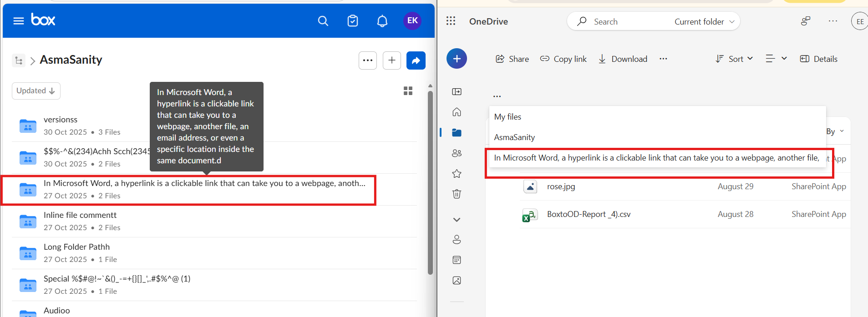868x317 pixels.
Task: Open the Current folder search scope dropdown
Action: tap(704, 21)
